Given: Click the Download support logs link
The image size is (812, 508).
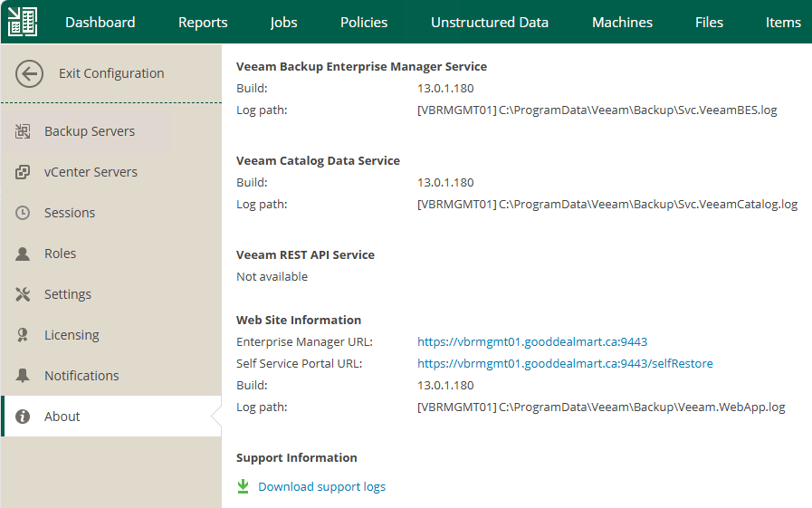Looking at the screenshot, I should pos(321,487).
